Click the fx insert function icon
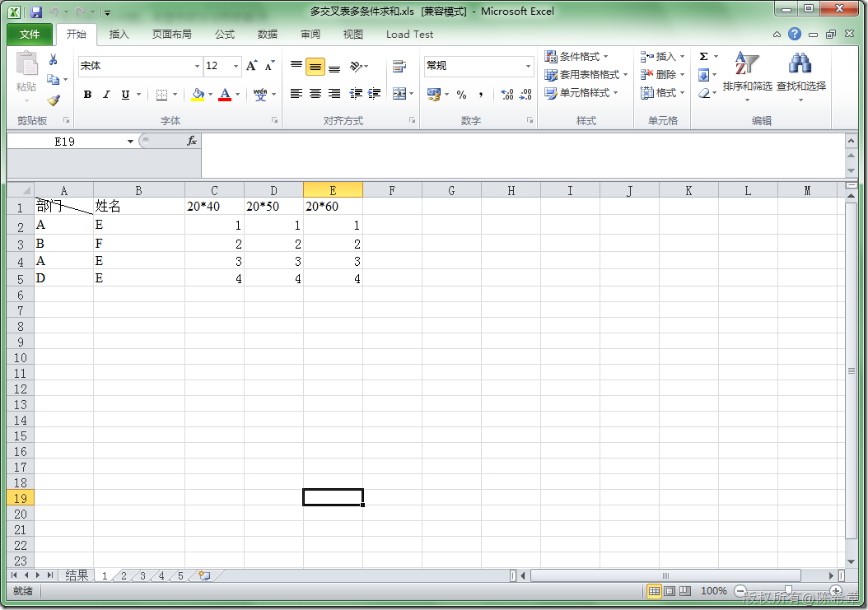 [192, 141]
